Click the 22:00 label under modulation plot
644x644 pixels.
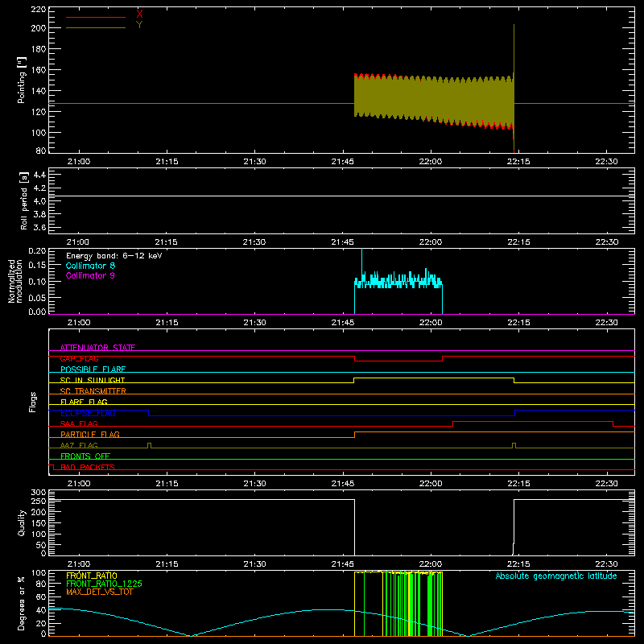[431, 323]
